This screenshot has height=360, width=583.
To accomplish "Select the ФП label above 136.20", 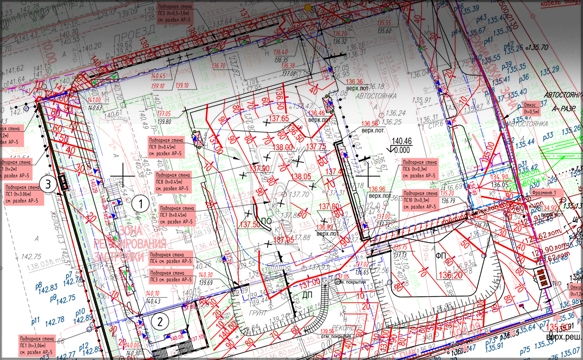I will coord(441,255).
